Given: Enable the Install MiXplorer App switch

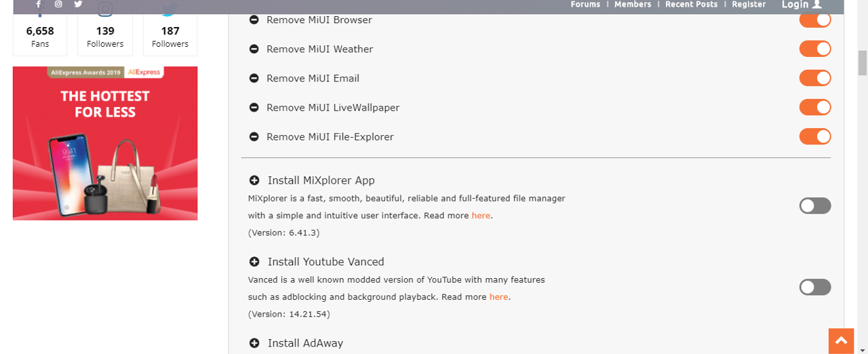Looking at the screenshot, I should 815,205.
